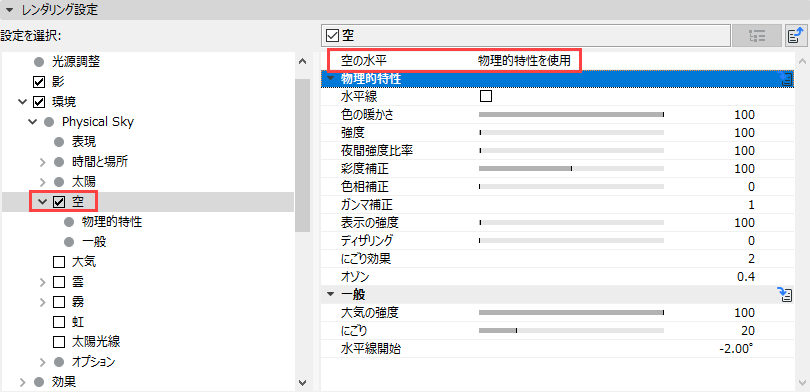Adjust the にごり slider
The image size is (810, 392).
coord(571,331)
